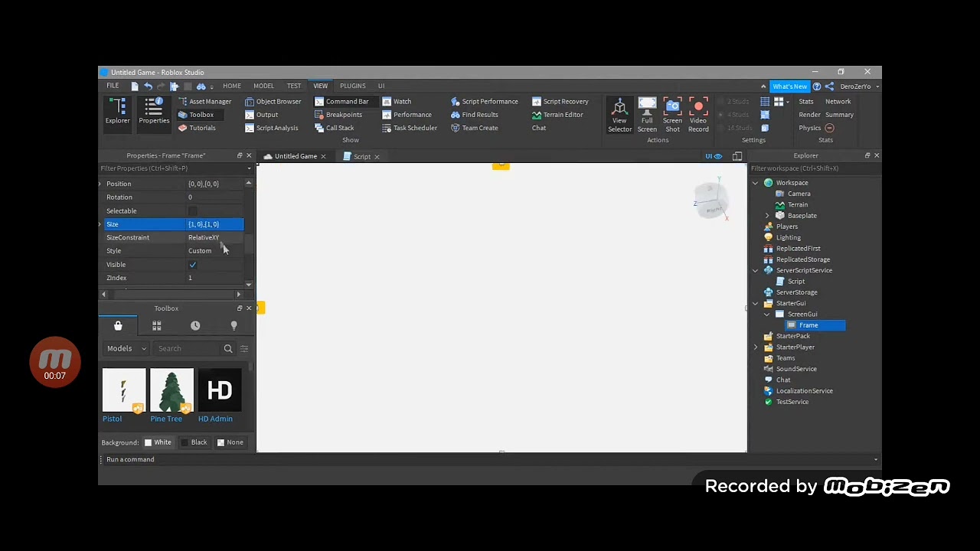Expand the Size property
This screenshot has width=980, height=551.
[100, 224]
